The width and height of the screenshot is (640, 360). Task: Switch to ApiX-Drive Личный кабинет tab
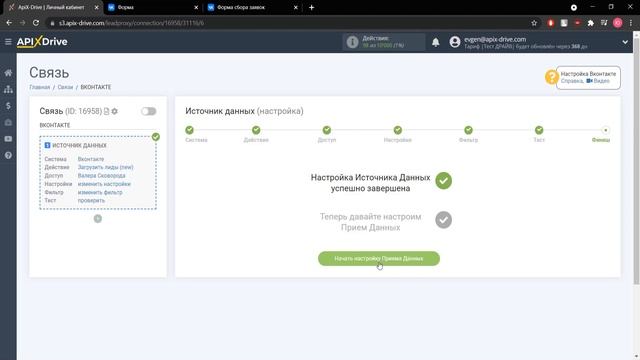tap(51, 7)
